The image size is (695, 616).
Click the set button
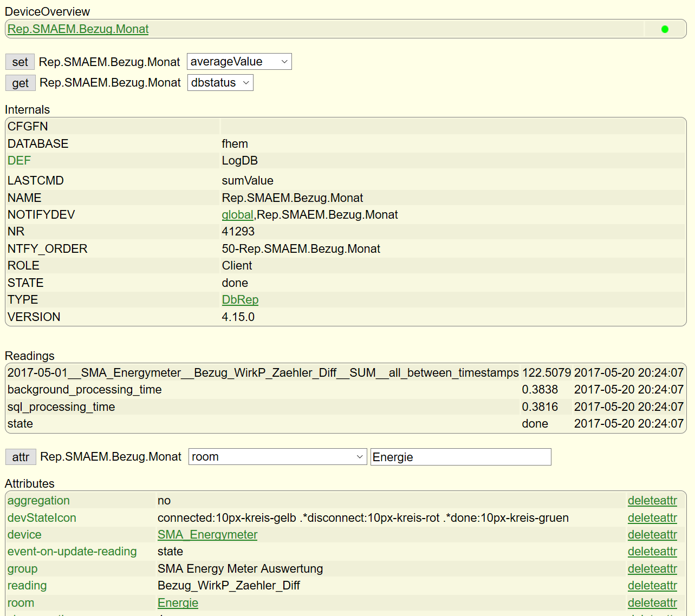pos(20,62)
